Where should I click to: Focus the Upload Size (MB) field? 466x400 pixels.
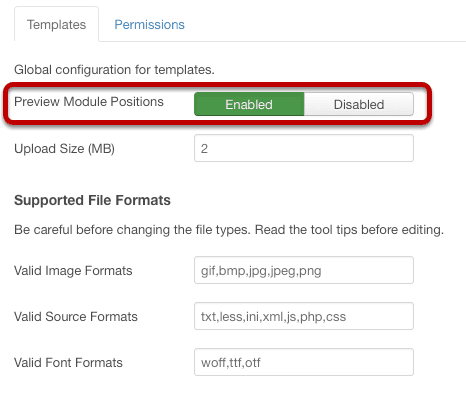304,148
